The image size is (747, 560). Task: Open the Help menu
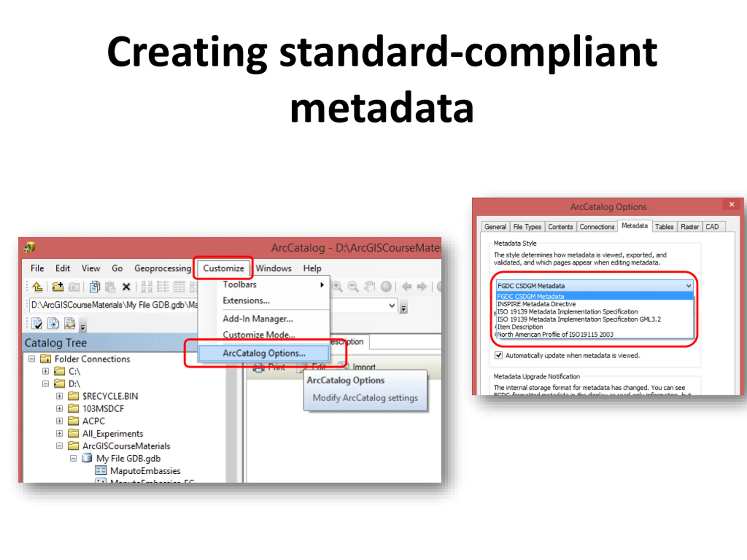312,268
